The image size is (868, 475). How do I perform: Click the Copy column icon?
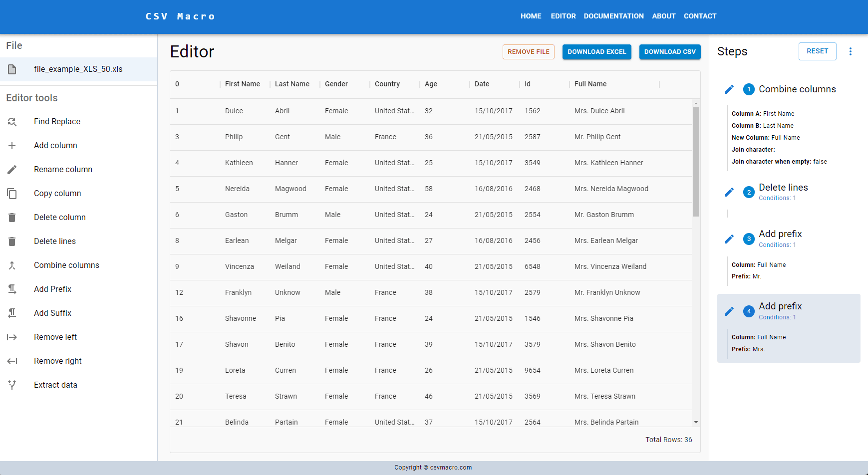(12, 193)
